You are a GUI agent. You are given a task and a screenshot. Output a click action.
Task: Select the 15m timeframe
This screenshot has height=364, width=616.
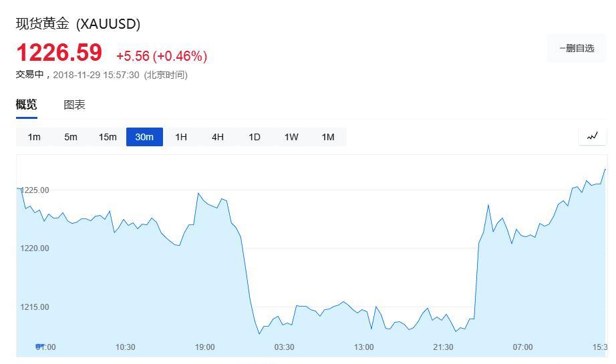point(108,137)
